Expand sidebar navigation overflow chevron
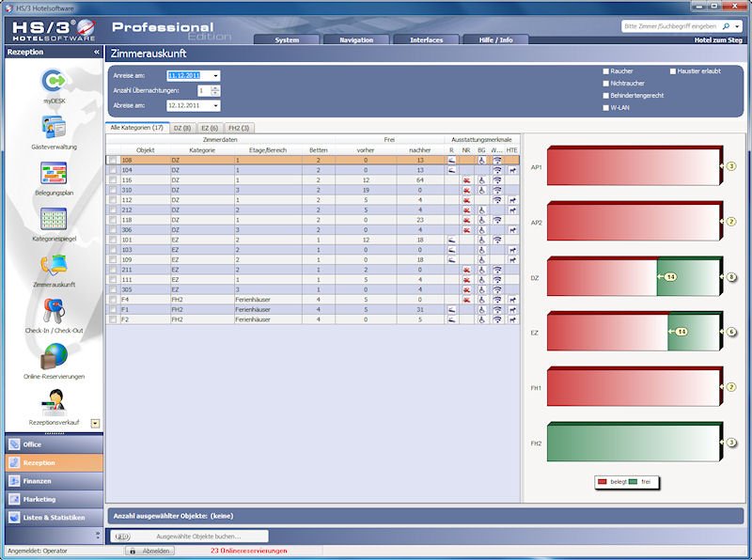 [x=98, y=535]
